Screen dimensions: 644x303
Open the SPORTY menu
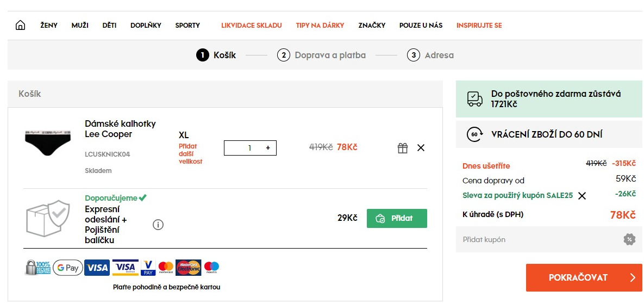(187, 26)
